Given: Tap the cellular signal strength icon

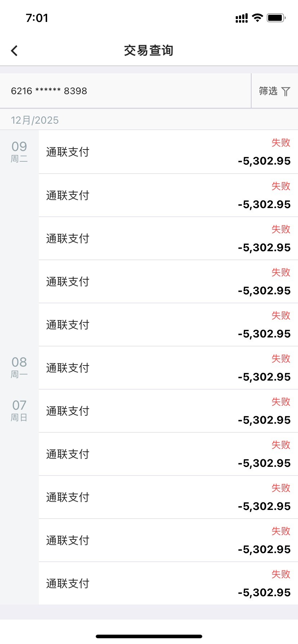Looking at the screenshot, I should (x=241, y=18).
